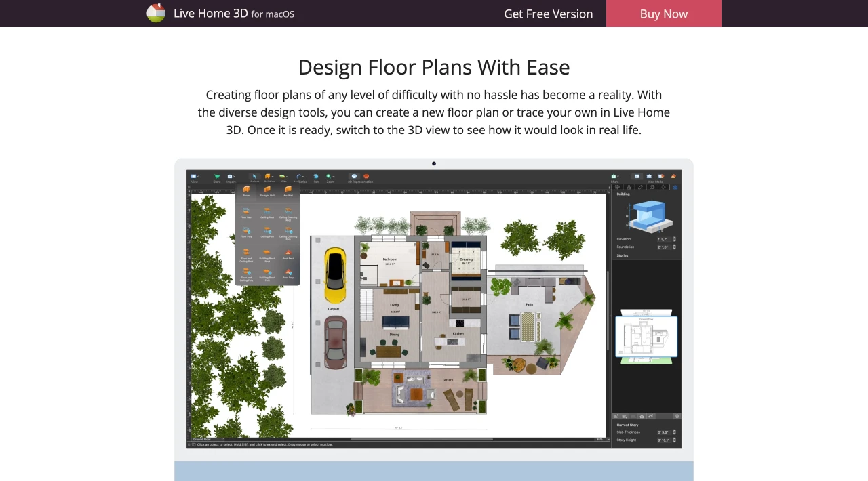Pick the Floor Poly tool
Viewport: 868px width, 481px height.
click(x=246, y=231)
